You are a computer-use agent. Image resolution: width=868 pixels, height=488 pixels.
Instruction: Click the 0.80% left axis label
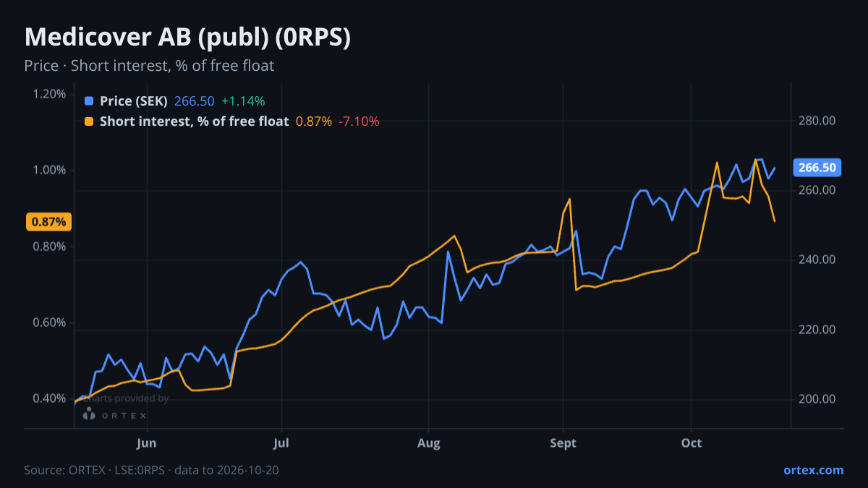tap(49, 247)
